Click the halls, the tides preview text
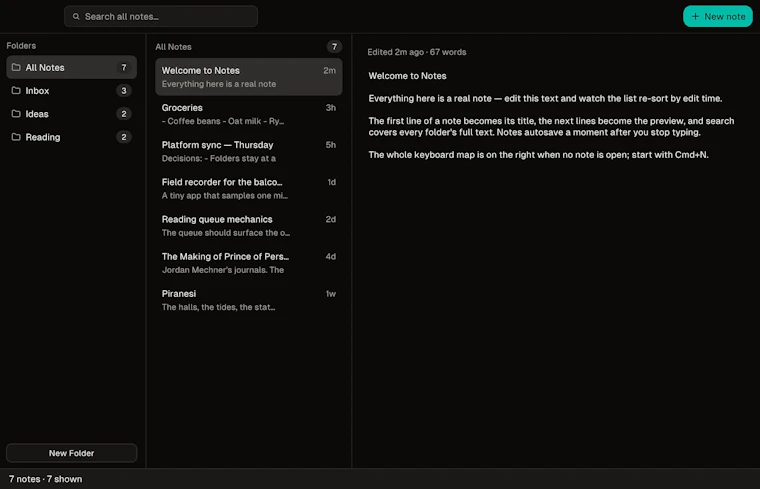 coord(219,307)
